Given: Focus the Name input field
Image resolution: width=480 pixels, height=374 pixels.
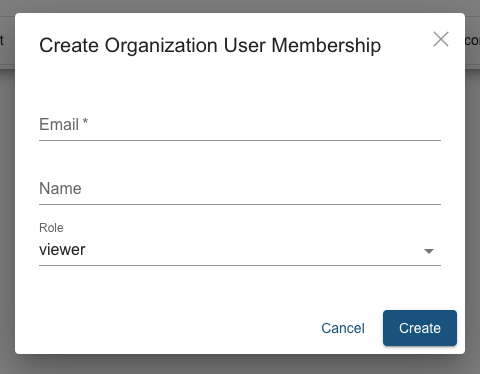Looking at the screenshot, I should coord(240,189).
